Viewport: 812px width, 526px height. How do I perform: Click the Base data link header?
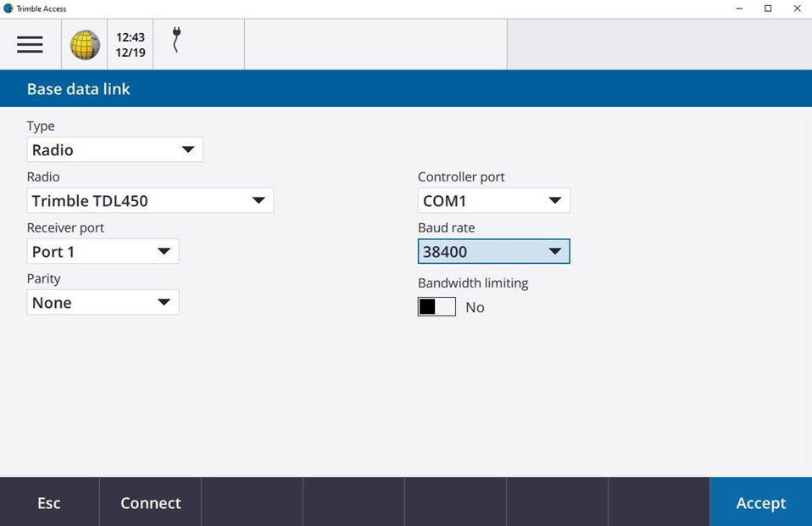79,89
